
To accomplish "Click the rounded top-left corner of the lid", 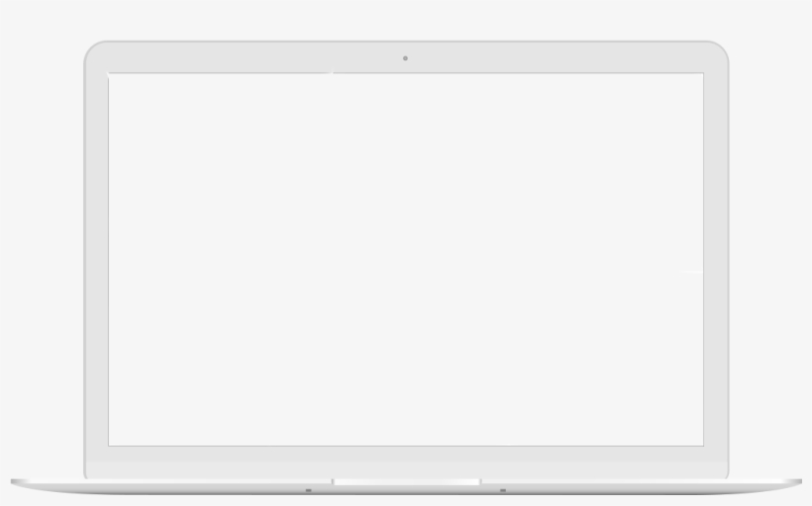I will click(x=96, y=52).
